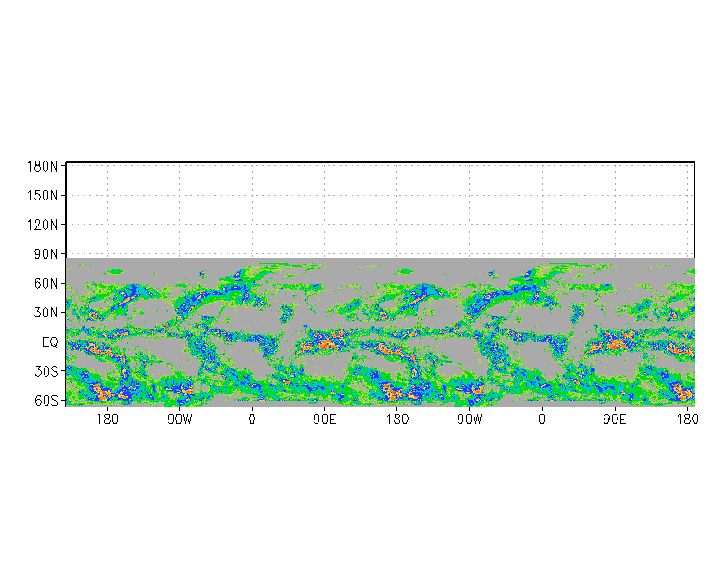Click the middle 180 longitude label
Screen dimensions: 728x568
pos(397,420)
